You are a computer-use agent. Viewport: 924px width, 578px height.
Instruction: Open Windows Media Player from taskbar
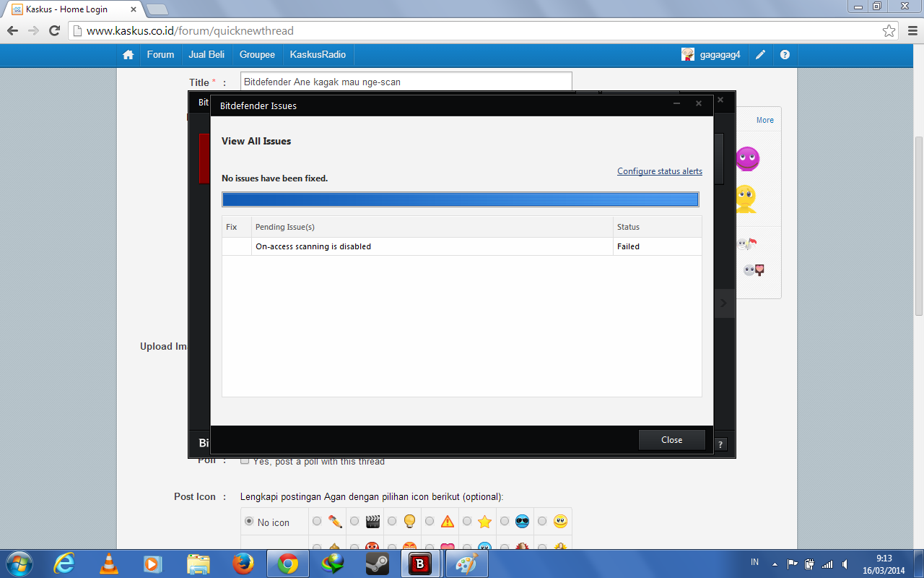point(152,564)
